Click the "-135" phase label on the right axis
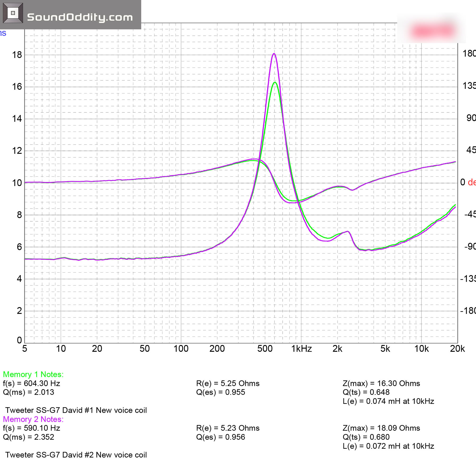The width and height of the screenshot is (476, 476). (x=468, y=279)
